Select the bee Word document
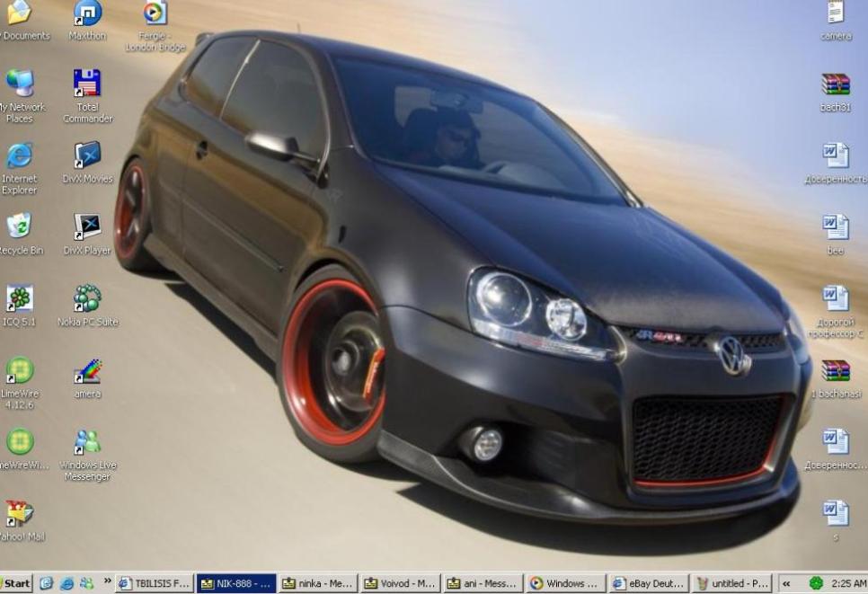 click(836, 227)
